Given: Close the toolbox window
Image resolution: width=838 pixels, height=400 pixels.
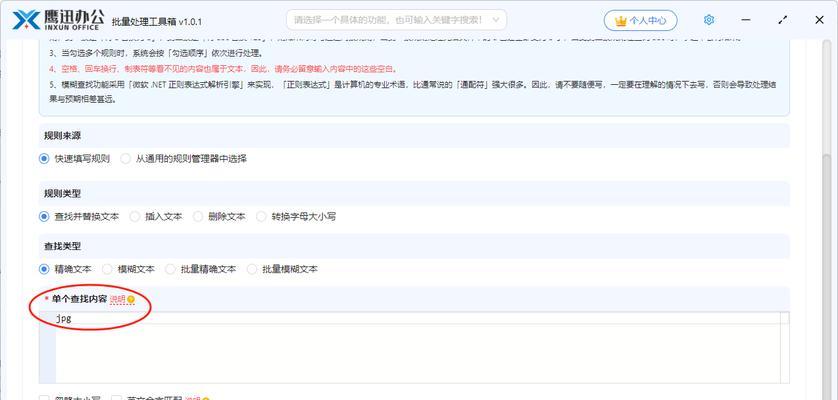Looking at the screenshot, I should pos(819,20).
